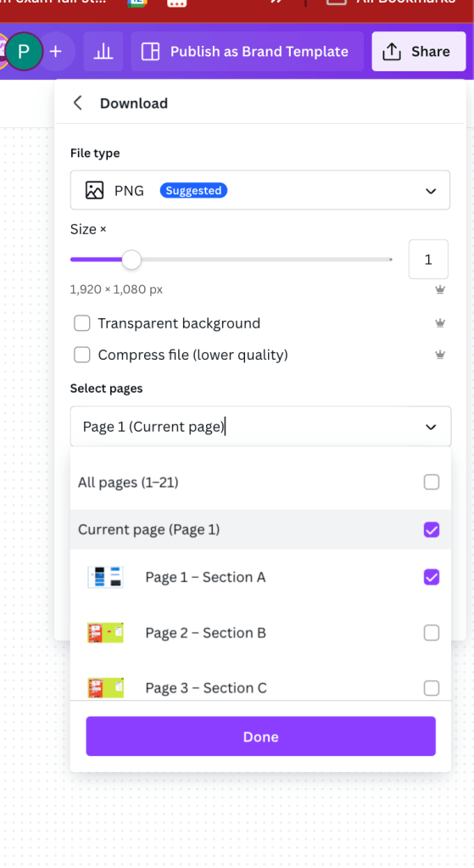Click the crown icon next to Compress file
This screenshot has height=868, width=474.
(x=440, y=355)
